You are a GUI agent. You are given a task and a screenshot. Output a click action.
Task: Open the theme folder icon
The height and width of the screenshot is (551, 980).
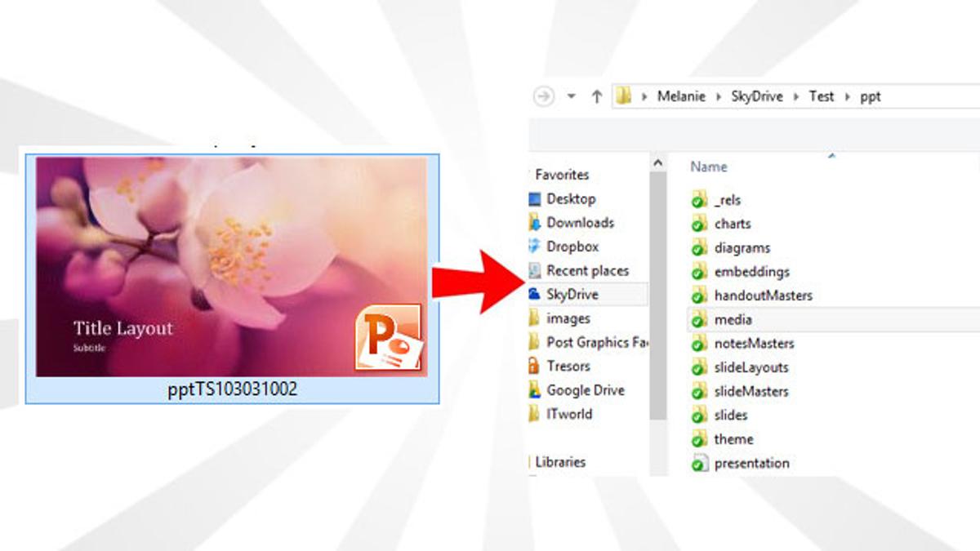(698, 439)
